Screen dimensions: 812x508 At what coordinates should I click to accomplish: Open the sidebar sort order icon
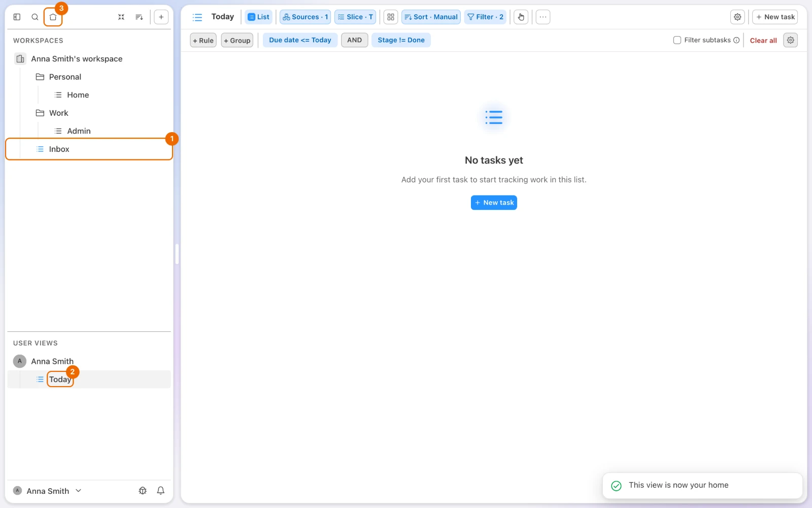[x=139, y=17]
